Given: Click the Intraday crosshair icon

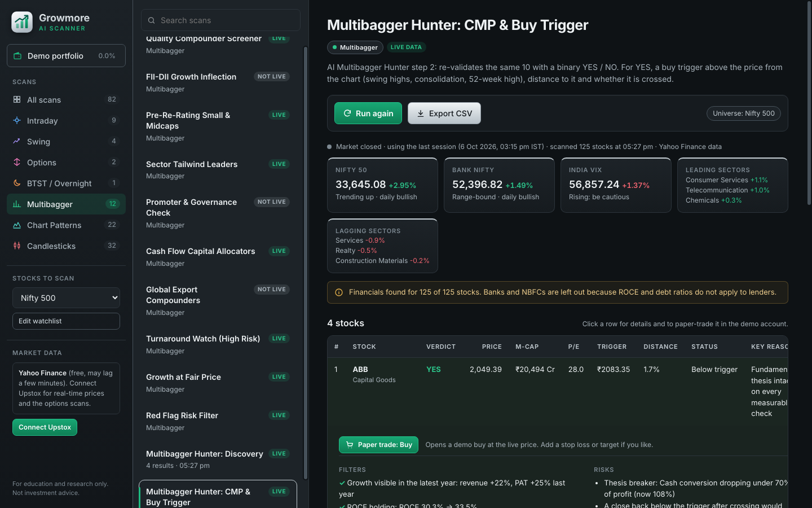Looking at the screenshot, I should click(x=17, y=120).
